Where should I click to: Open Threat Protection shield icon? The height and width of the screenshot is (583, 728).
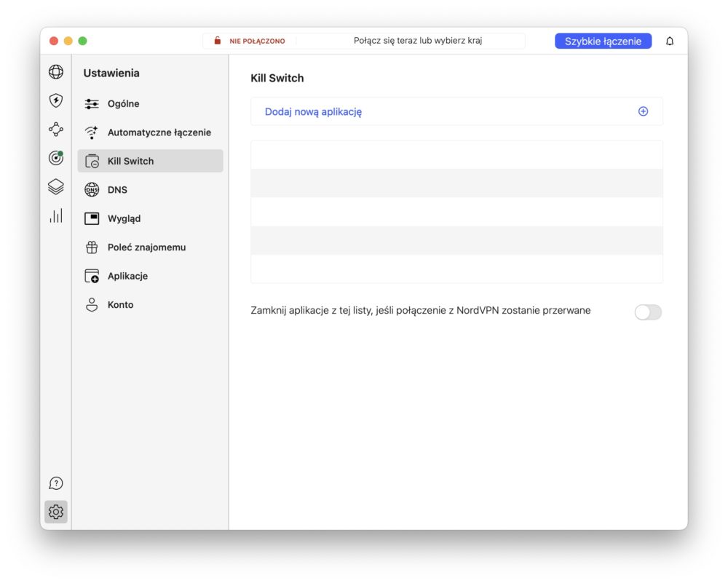point(56,100)
